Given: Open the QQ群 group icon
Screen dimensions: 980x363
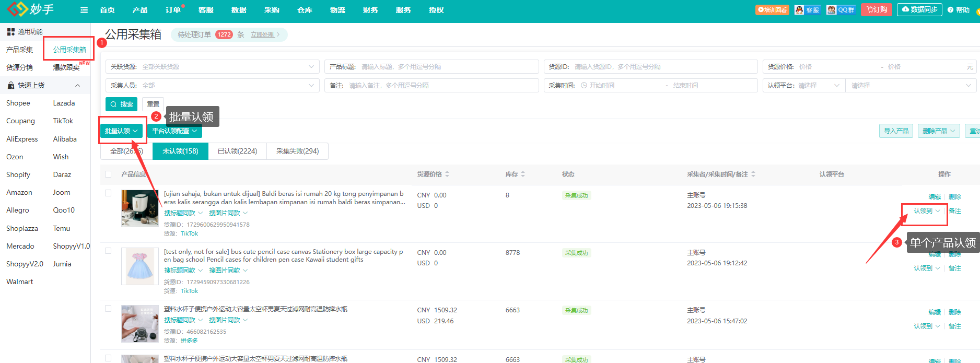Looking at the screenshot, I should point(841,10).
